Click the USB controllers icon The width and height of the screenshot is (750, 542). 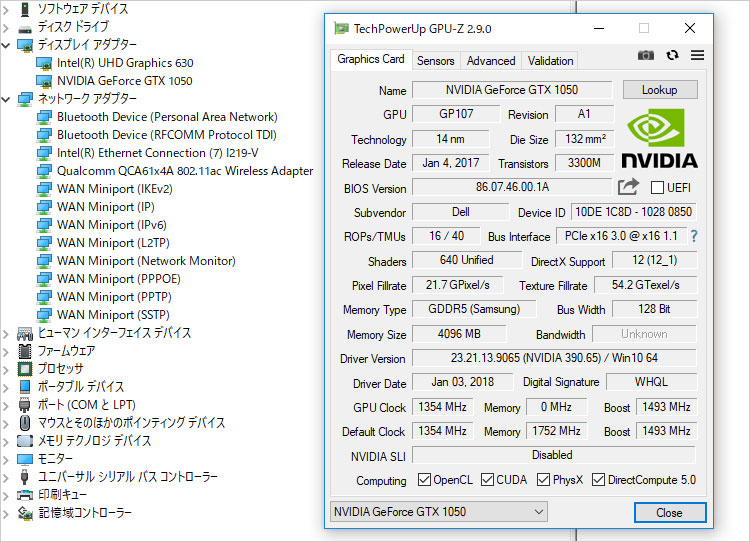click(25, 476)
